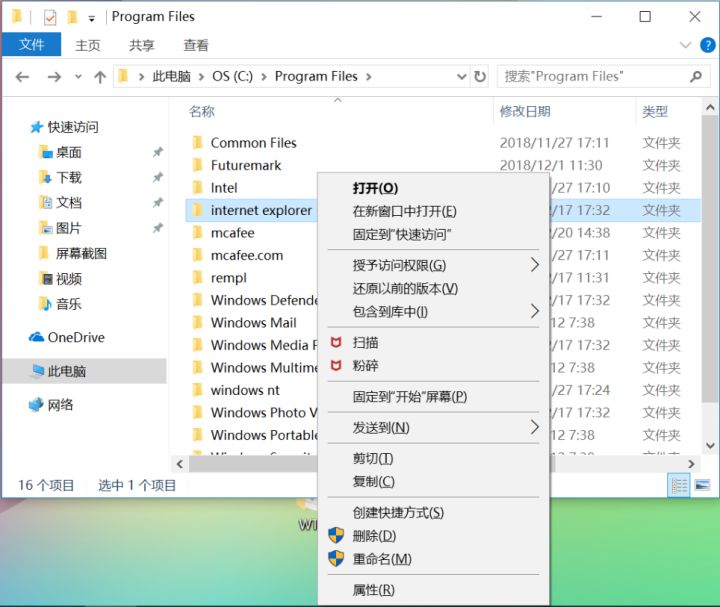
Task: Expand 授予访问权限(G) submenu
Action: pos(433,265)
